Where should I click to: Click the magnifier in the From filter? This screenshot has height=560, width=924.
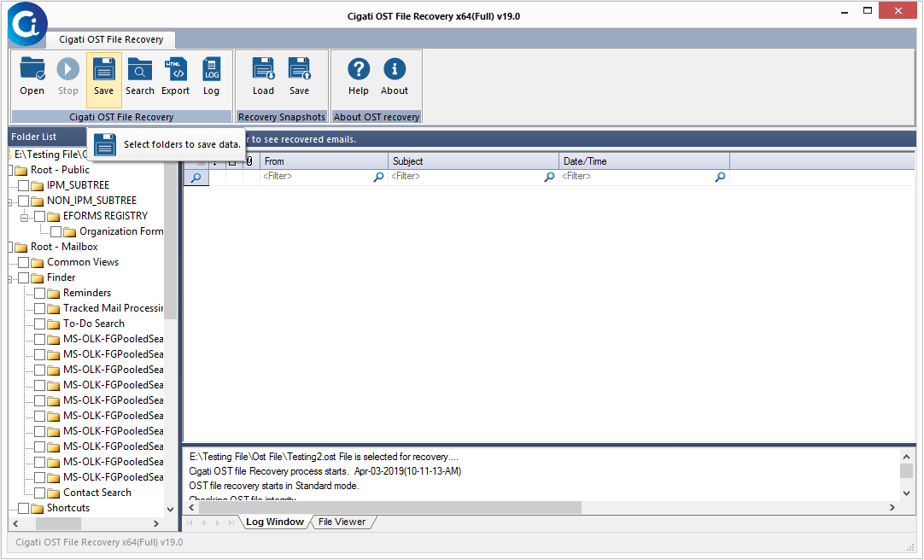[x=378, y=177]
